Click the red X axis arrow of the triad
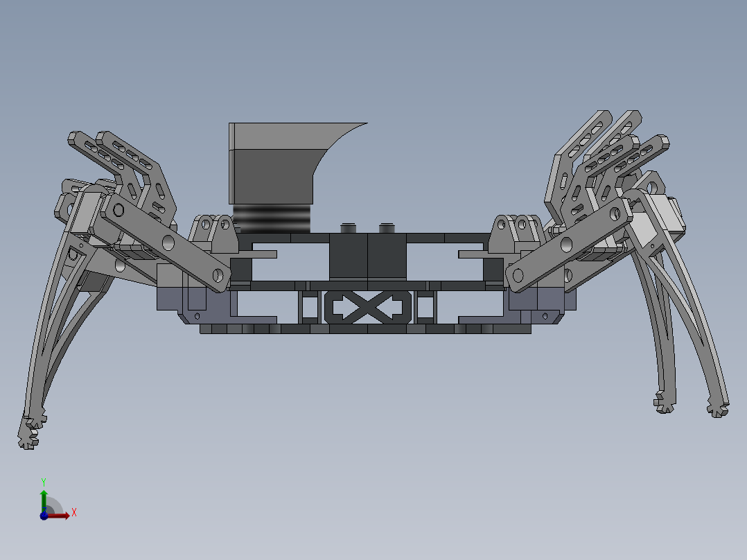Image resolution: width=747 pixels, height=560 pixels. 59,516
